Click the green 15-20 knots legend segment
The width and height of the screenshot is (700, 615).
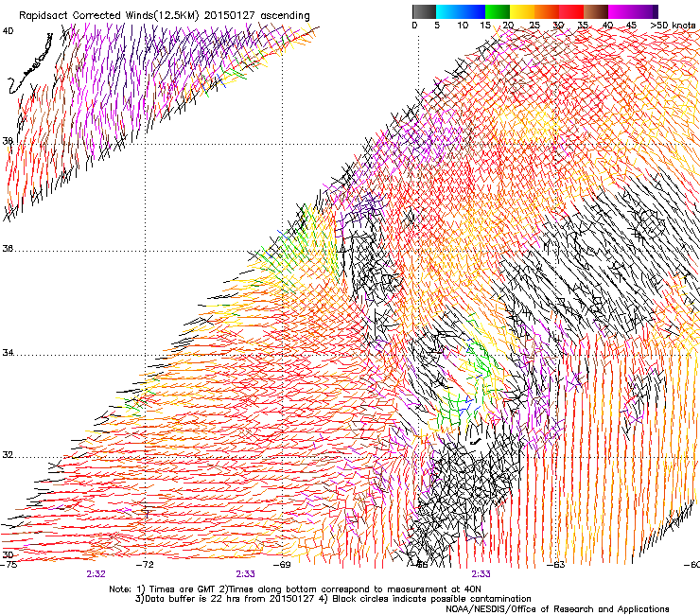[498, 11]
